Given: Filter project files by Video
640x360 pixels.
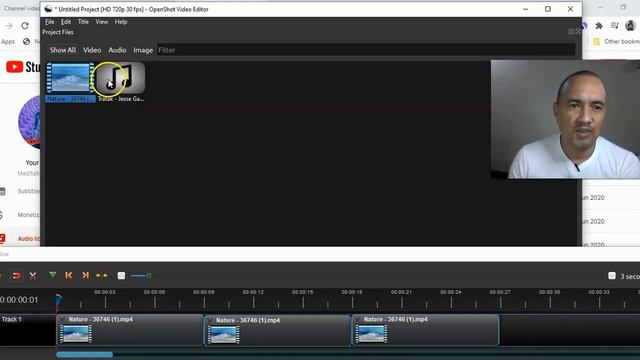Looking at the screenshot, I should (x=92, y=50).
